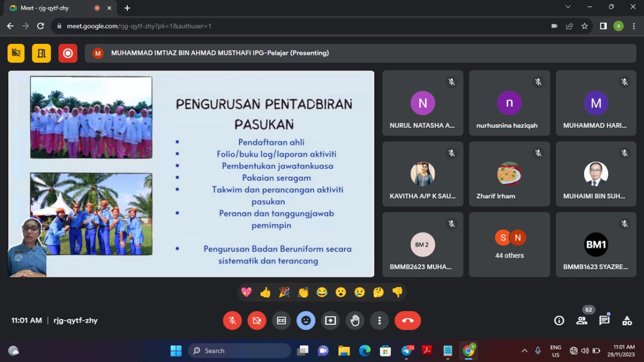Screen dimensions: 644x362
Task: Send the clapping hands emoji reaction
Action: pos(303,292)
